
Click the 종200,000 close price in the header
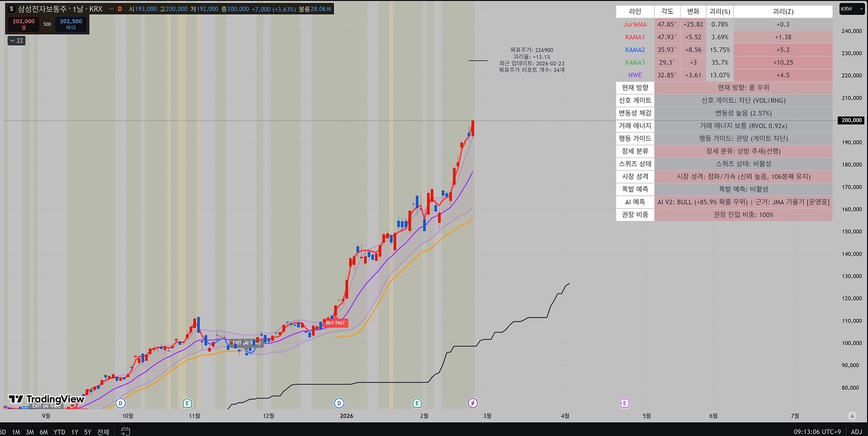tap(235, 9)
